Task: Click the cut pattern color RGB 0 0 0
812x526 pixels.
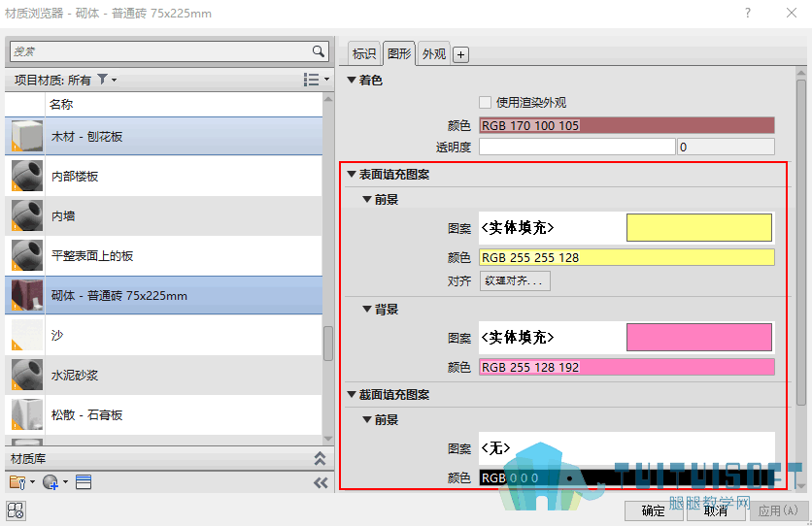Action: pos(626,477)
